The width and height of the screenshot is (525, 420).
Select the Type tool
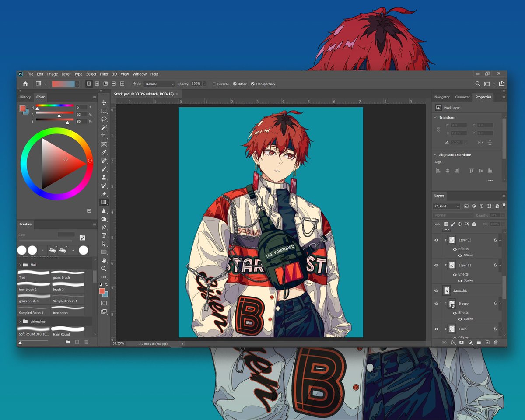[x=104, y=235]
